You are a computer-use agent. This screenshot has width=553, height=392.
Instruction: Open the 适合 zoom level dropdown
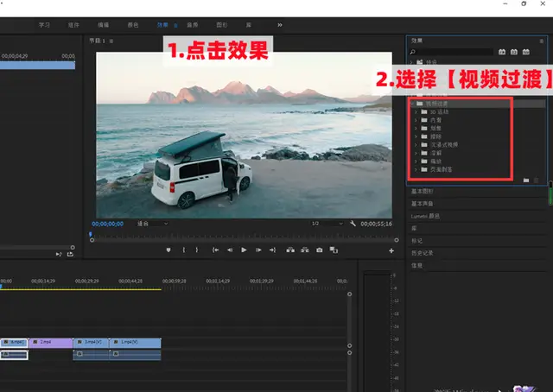click(152, 224)
